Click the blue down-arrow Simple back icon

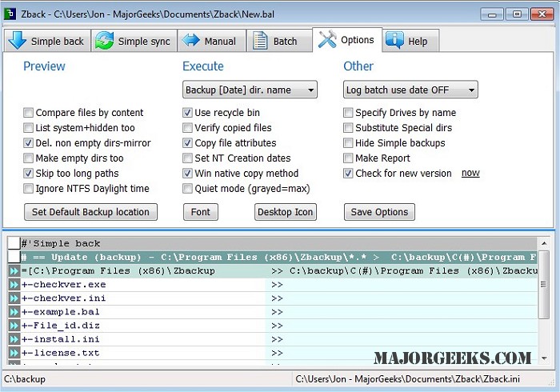coord(17,40)
